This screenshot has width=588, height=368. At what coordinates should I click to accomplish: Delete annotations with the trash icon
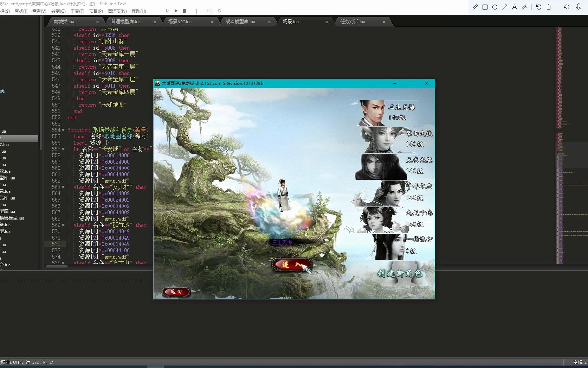click(549, 7)
